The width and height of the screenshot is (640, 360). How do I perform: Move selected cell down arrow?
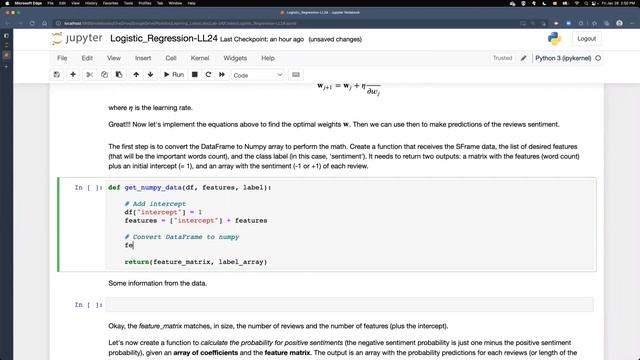pos(151,75)
